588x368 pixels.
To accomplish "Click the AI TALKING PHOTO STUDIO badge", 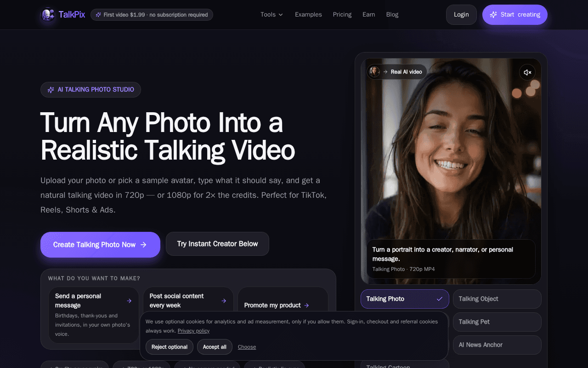I will (90, 90).
